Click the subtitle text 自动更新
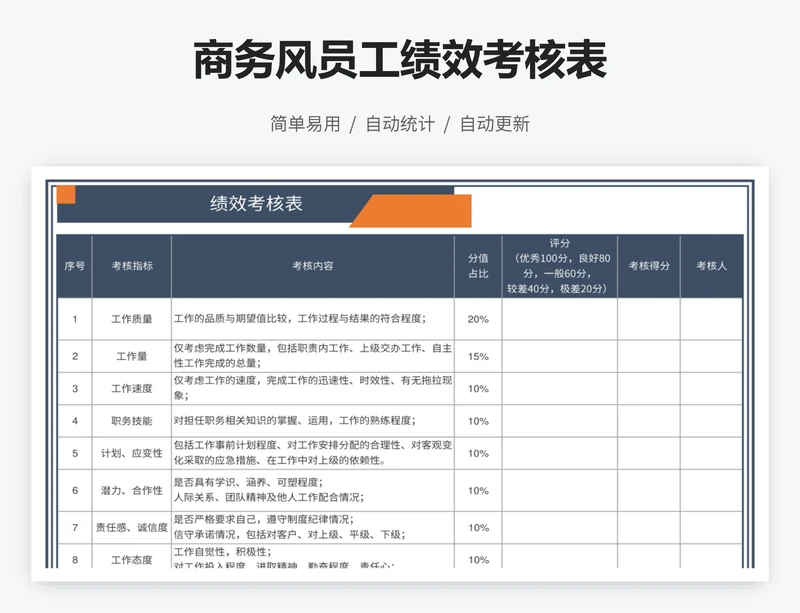800x613 pixels. pyautogui.click(x=495, y=124)
